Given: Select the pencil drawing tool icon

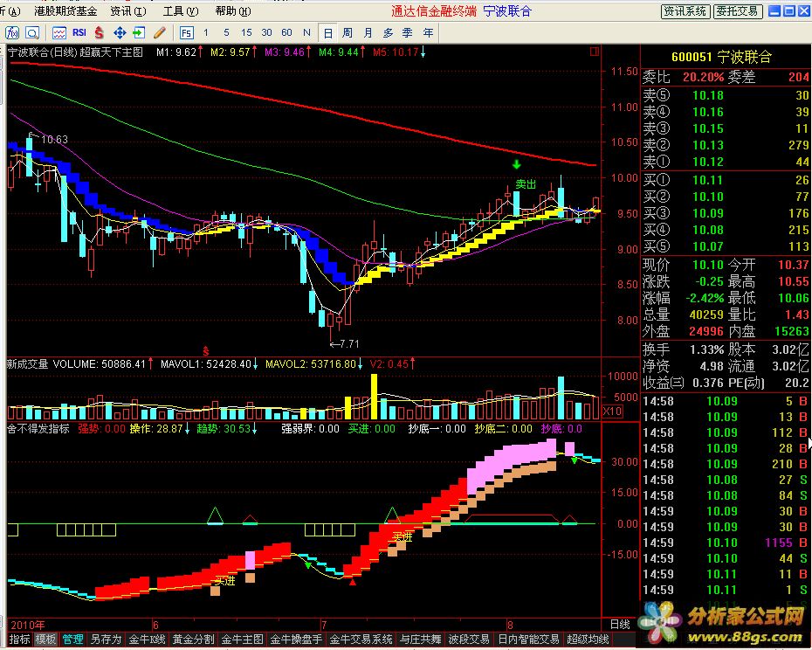Looking at the screenshot, I should click(160, 33).
